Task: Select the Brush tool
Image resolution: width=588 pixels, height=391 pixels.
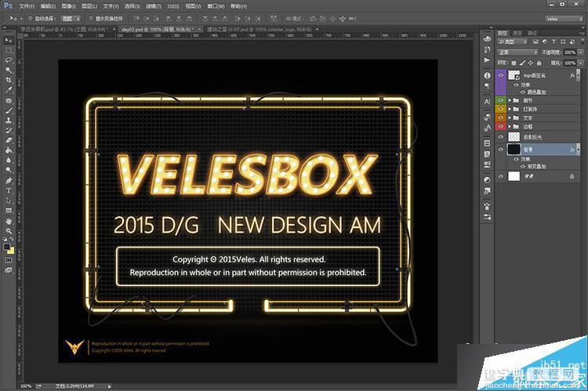Action: point(9,110)
